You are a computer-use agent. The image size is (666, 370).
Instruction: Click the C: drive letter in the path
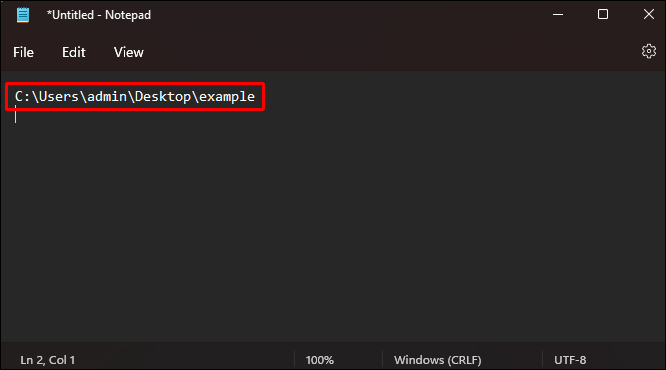(22, 96)
